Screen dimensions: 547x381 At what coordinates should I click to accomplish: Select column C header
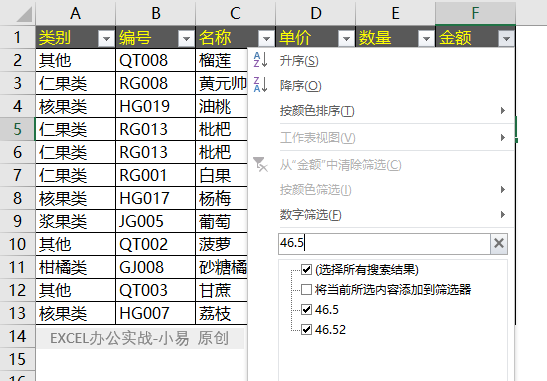[235, 14]
